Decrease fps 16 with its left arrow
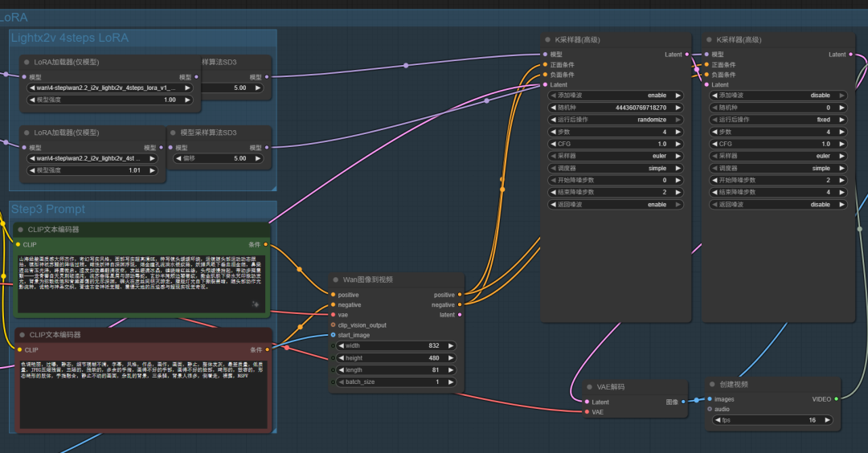 (718, 420)
